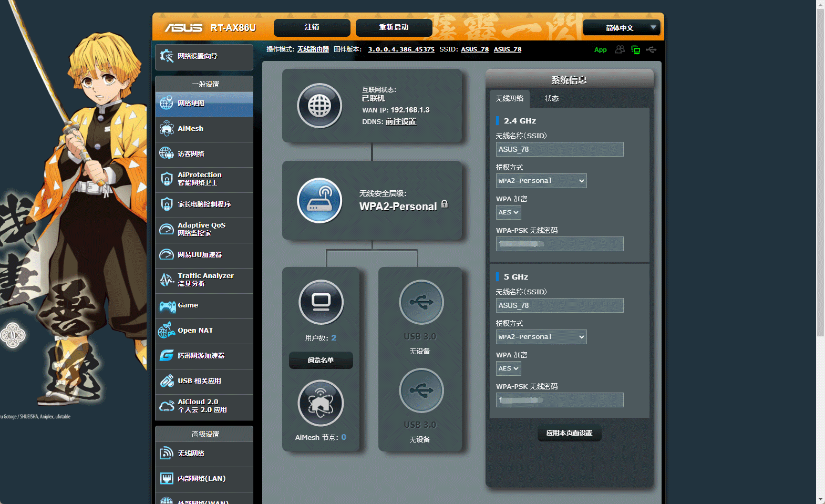Viewport: 825px width, 504px height.
Task: Click the App link in header
Action: click(600, 50)
